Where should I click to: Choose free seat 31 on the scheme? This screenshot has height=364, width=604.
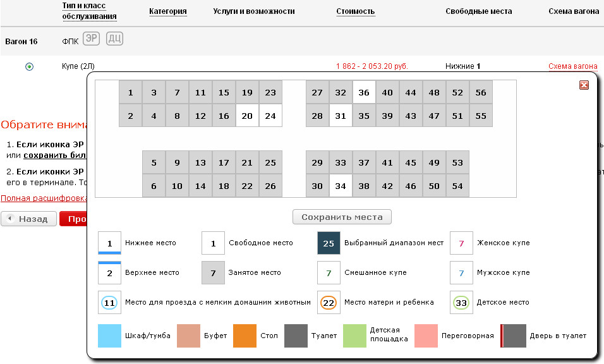341,116
